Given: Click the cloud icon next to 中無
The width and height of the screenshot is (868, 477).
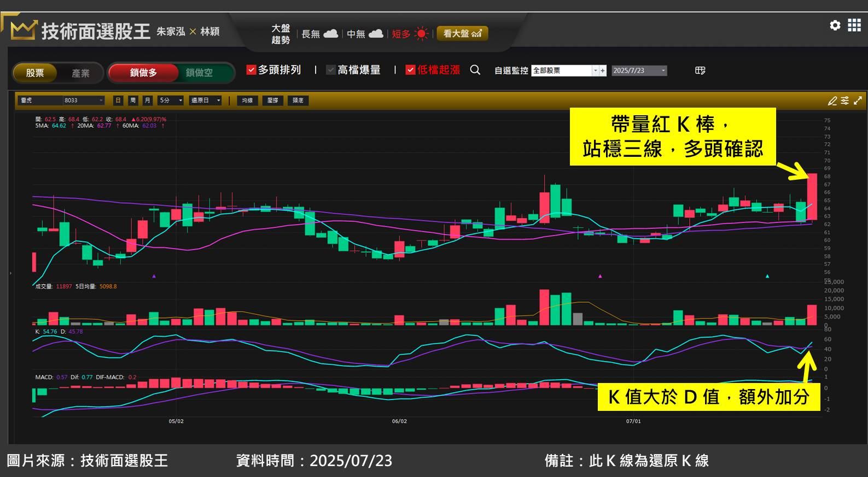Looking at the screenshot, I should [376, 34].
